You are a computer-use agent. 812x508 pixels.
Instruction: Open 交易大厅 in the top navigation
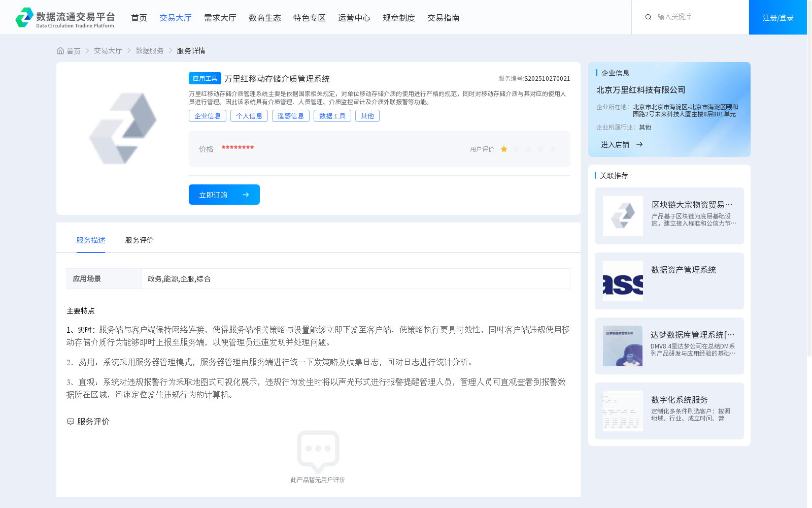[176, 18]
